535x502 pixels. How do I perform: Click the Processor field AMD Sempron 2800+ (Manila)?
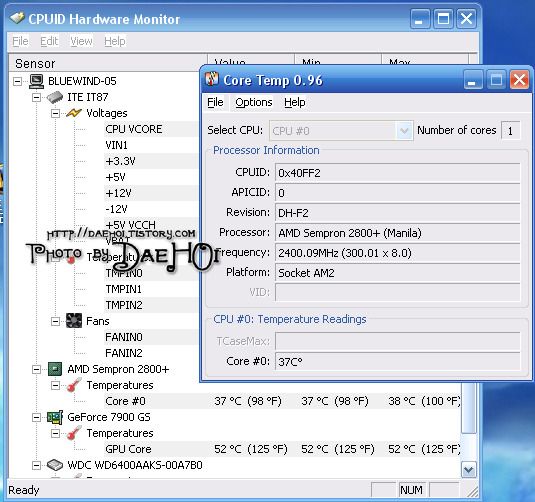click(x=397, y=233)
